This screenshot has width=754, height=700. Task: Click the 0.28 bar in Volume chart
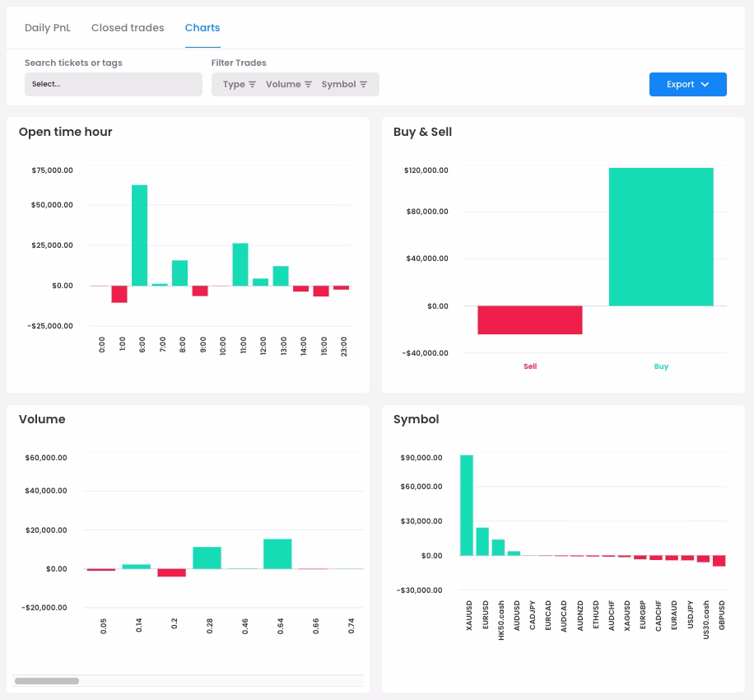click(x=207, y=558)
